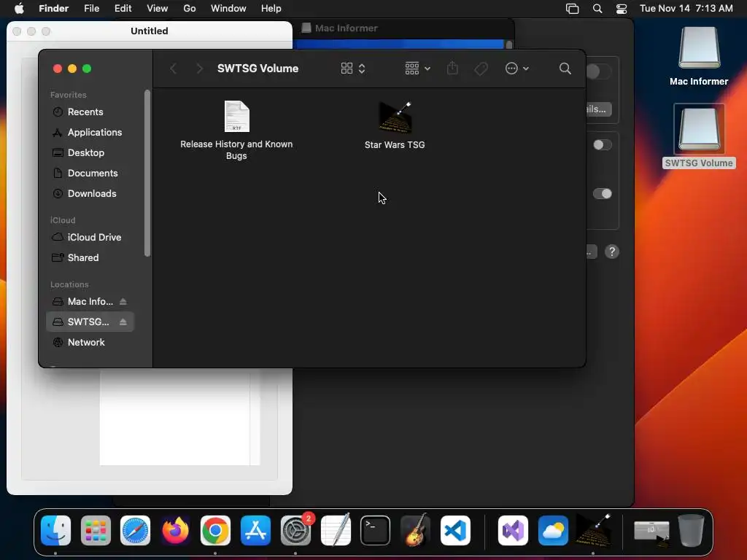
Task: Click the Finder search magnifier icon
Action: pyautogui.click(x=565, y=69)
